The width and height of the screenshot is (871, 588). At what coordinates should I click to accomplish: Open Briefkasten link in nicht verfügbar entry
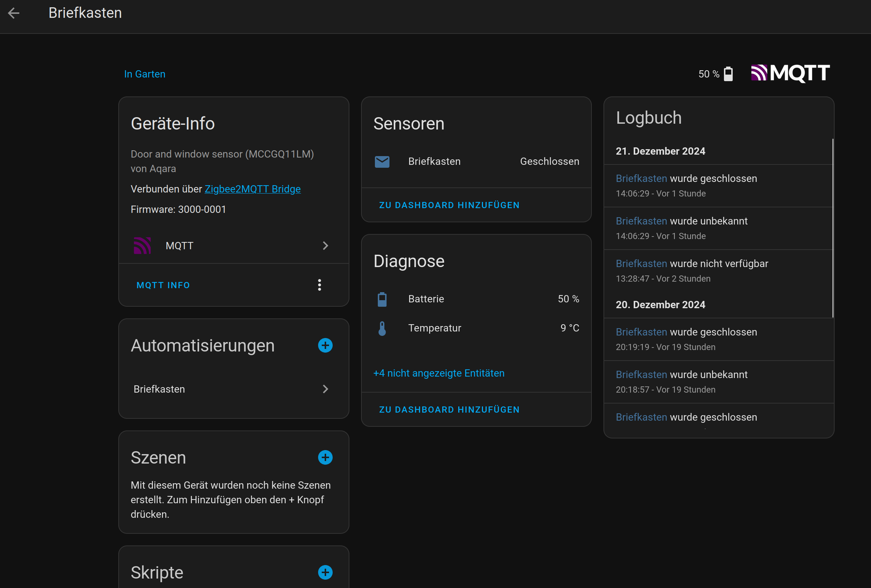(641, 263)
